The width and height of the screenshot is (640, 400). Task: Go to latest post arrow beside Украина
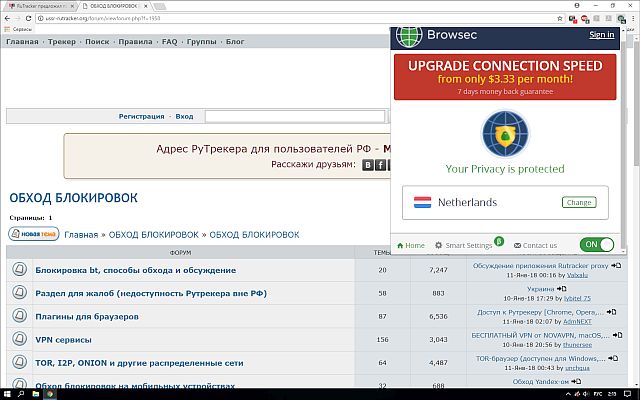point(562,289)
